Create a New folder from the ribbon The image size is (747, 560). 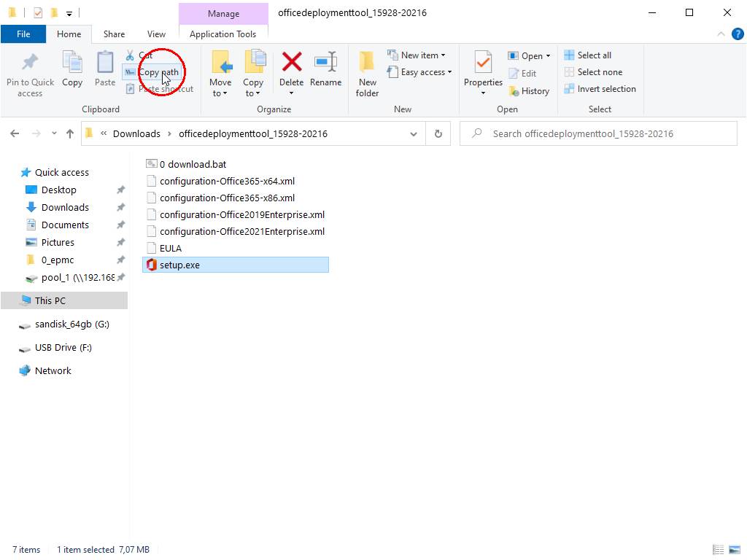[x=367, y=73]
